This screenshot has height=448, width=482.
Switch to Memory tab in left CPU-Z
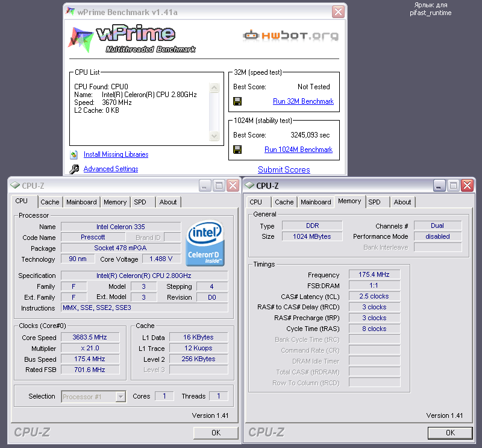coord(115,202)
